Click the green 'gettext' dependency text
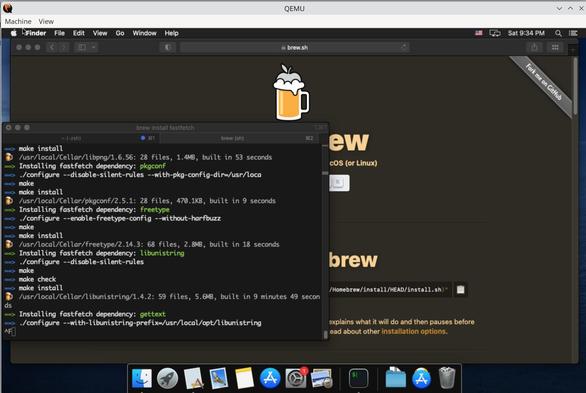 click(x=152, y=314)
